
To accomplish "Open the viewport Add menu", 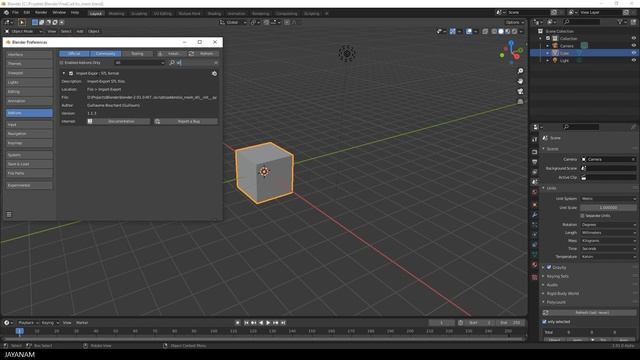I will point(80,31).
